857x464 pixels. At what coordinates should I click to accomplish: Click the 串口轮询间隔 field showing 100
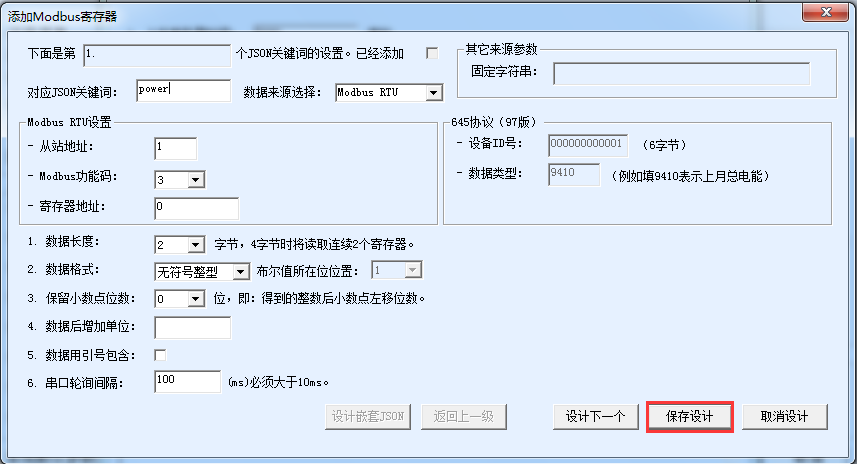[187, 381]
